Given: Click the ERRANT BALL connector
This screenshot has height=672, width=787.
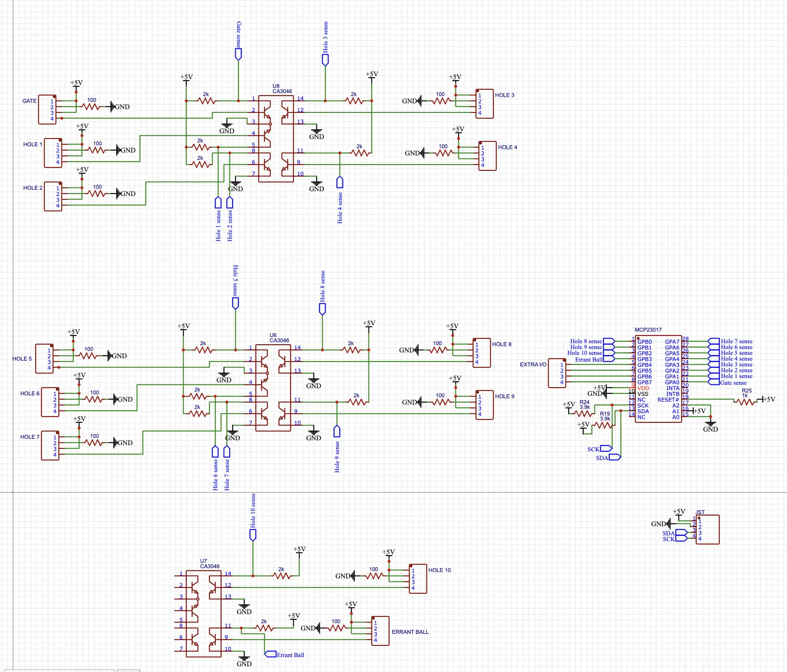Looking at the screenshot, I should pyautogui.click(x=380, y=631).
